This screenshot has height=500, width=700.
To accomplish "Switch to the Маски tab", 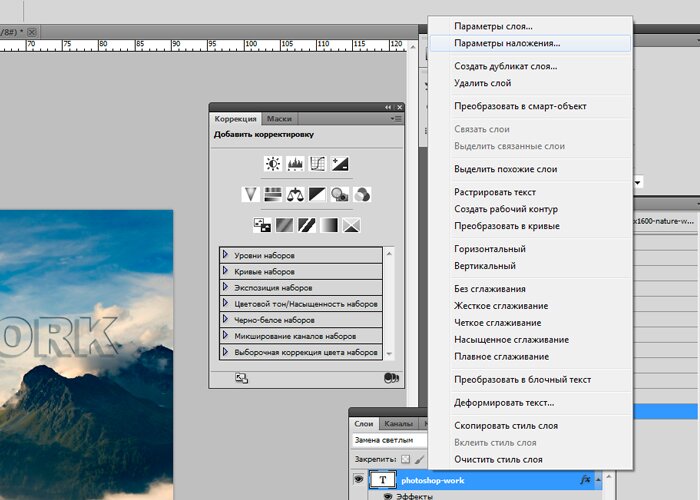I will [x=279, y=118].
